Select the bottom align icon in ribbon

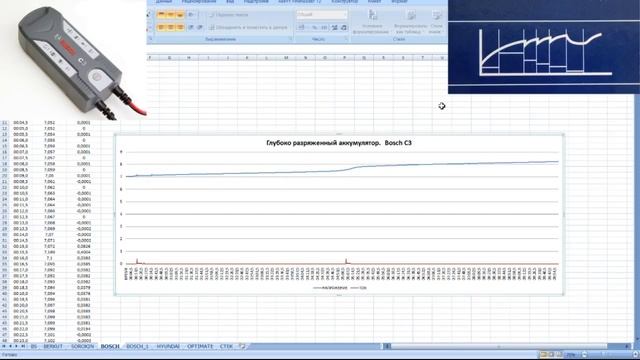(x=180, y=15)
